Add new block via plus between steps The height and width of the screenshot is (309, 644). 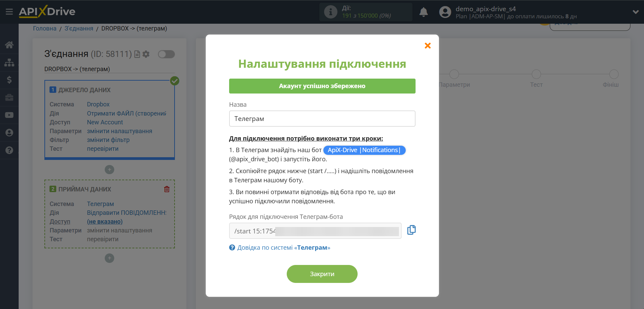(x=109, y=169)
